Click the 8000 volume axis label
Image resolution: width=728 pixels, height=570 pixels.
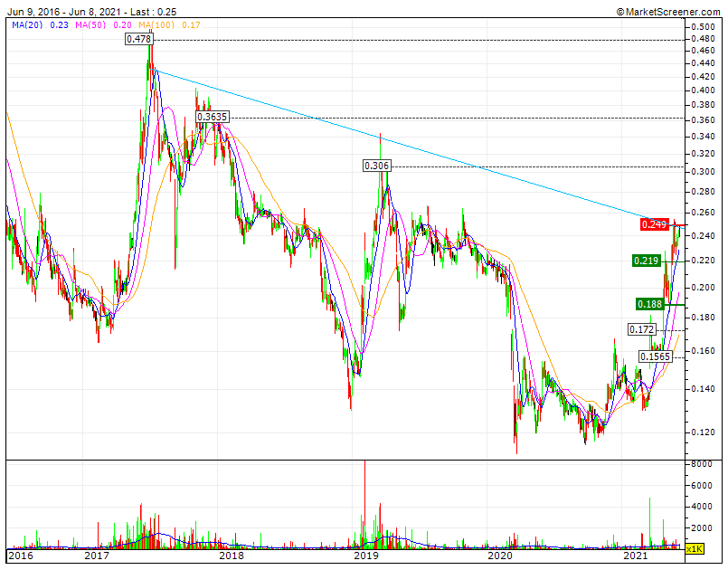pos(702,463)
